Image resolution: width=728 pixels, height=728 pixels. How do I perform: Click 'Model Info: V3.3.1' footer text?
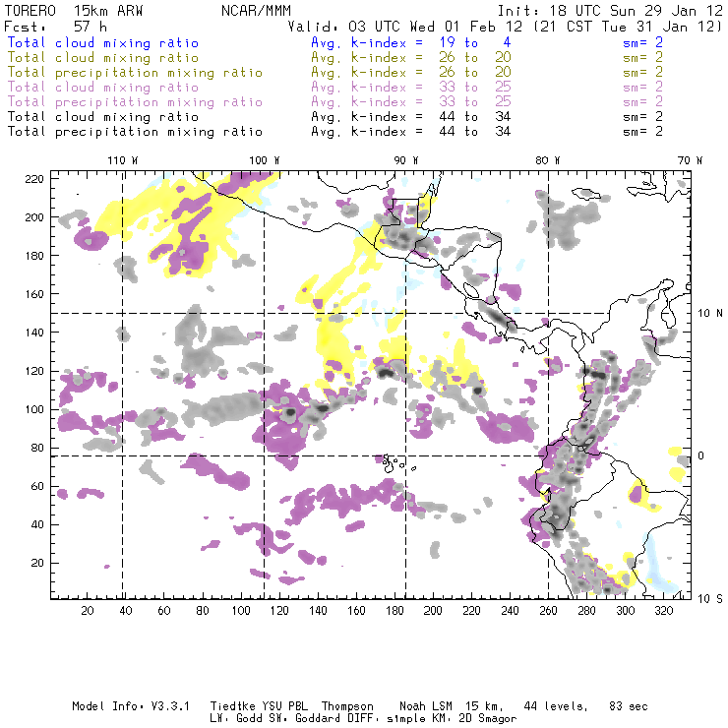[x=131, y=706]
